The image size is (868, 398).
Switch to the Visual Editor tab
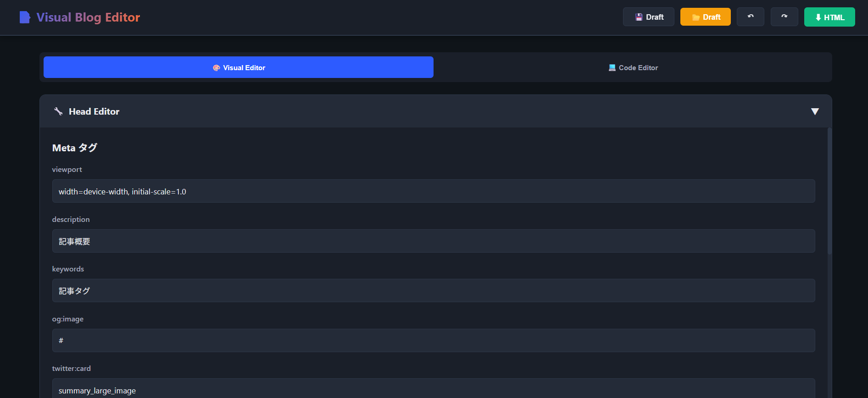pyautogui.click(x=239, y=67)
